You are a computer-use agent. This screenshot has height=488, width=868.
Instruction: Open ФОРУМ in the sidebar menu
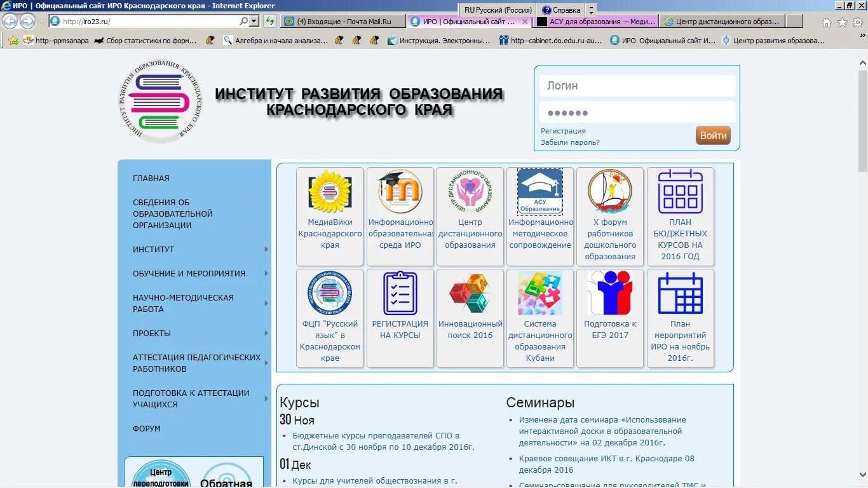(x=147, y=429)
